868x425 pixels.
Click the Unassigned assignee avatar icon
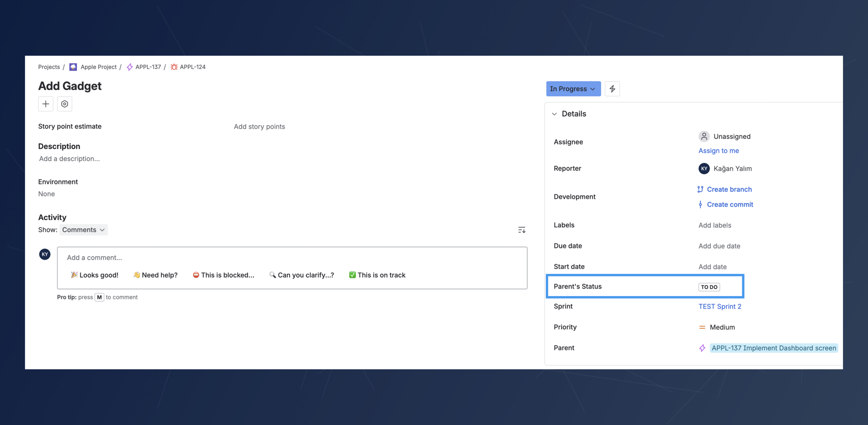(703, 136)
